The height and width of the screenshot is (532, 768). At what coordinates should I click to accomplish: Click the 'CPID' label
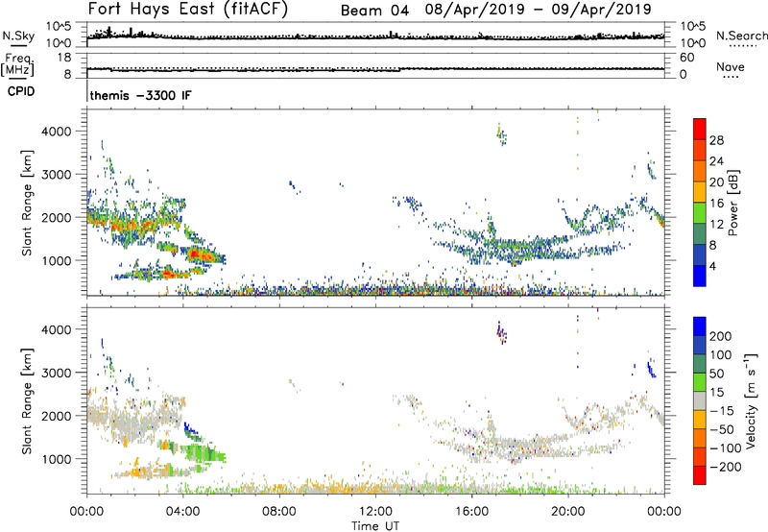[x=21, y=91]
